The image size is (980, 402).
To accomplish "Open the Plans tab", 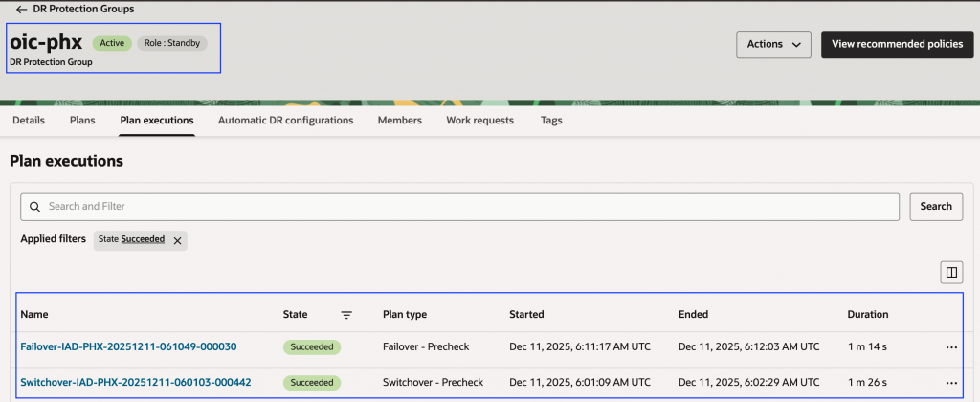I will [82, 121].
